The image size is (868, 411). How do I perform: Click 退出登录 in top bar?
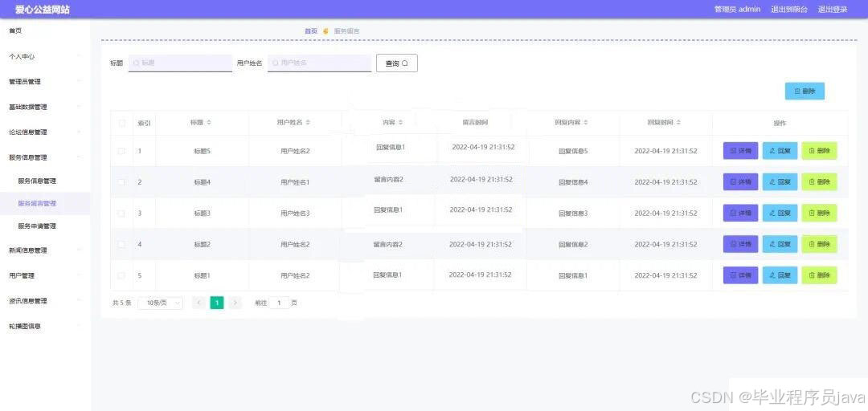833,10
